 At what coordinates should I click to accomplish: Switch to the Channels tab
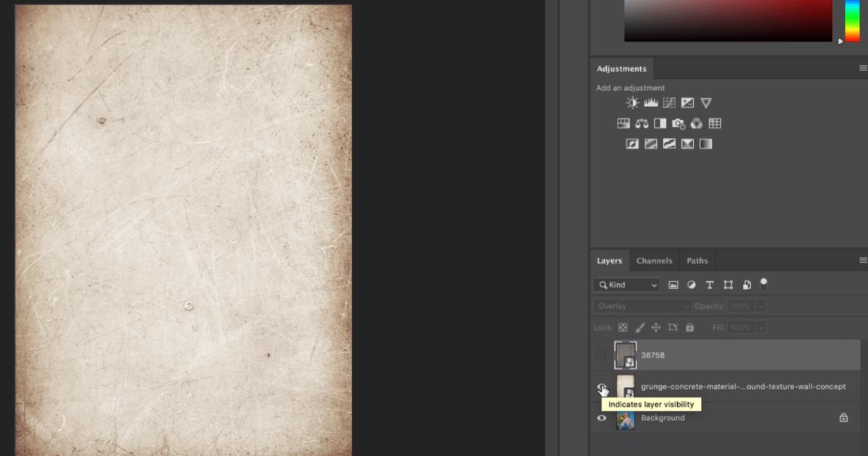654,260
